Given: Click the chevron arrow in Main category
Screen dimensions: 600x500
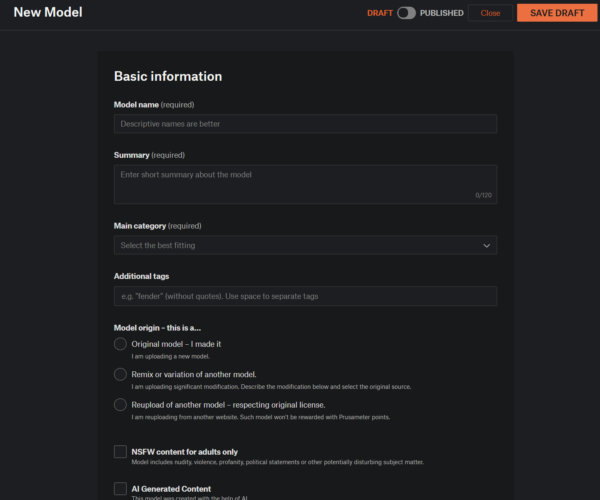Looking at the screenshot, I should pyautogui.click(x=487, y=245).
